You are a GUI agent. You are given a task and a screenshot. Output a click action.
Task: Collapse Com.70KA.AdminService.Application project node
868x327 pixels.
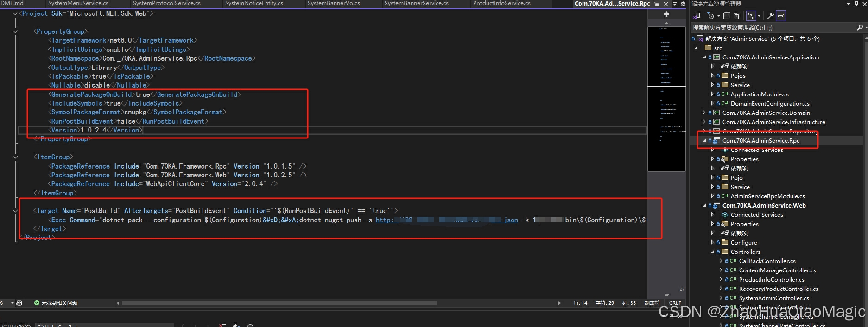pos(704,57)
